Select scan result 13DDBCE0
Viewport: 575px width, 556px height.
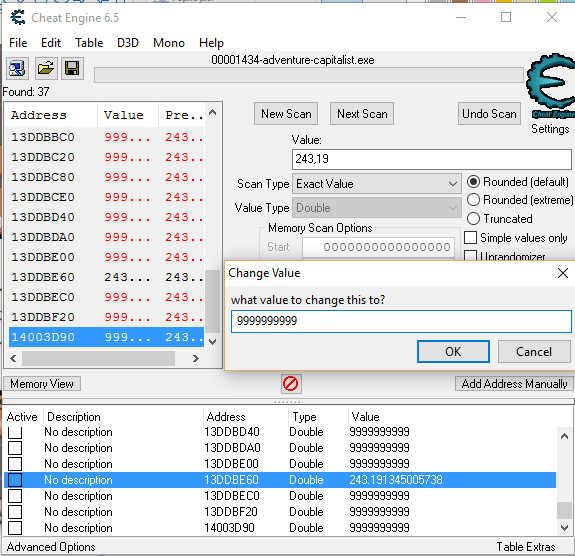[106, 197]
